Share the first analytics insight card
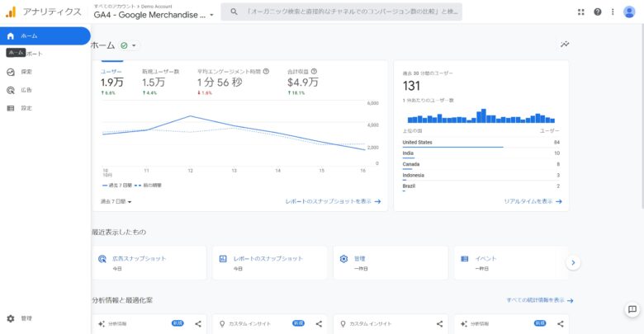Image resolution: width=644 pixels, height=334 pixels. pos(198,324)
